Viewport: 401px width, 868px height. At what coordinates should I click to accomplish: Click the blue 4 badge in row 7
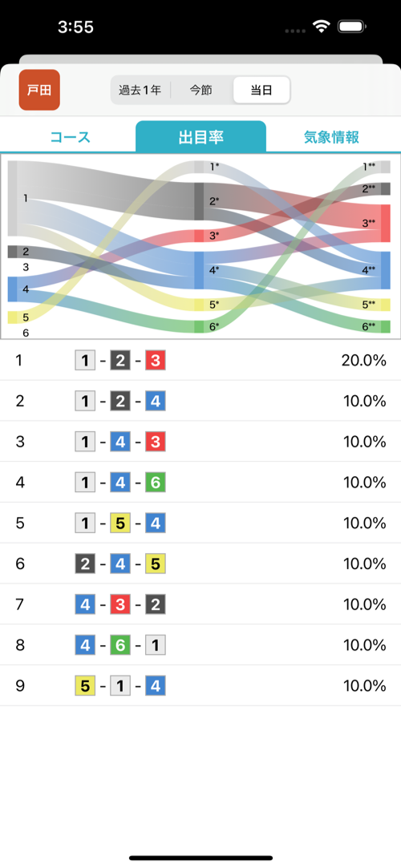(85, 605)
